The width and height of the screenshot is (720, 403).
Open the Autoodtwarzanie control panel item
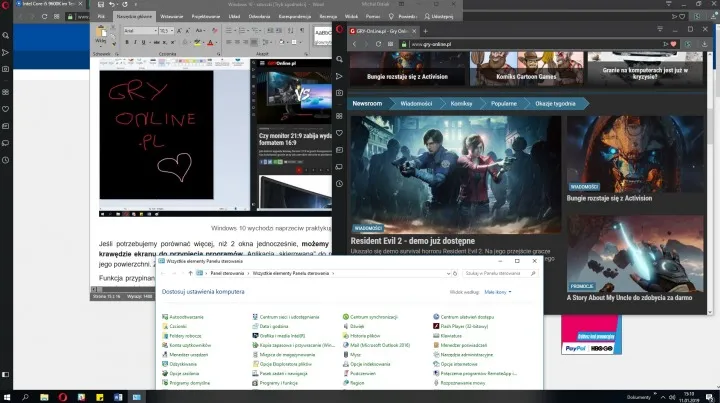tap(186, 316)
